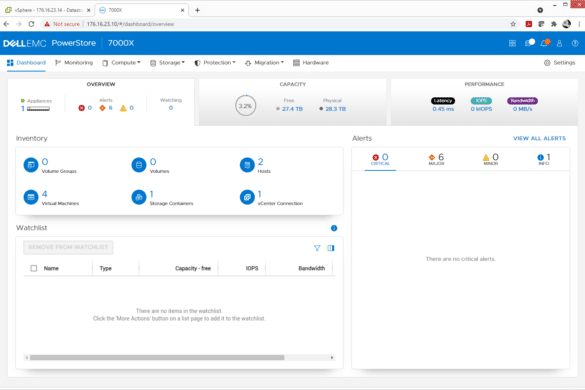Open the chat messages icon in the header
The height and width of the screenshot is (390, 585).
(x=529, y=43)
